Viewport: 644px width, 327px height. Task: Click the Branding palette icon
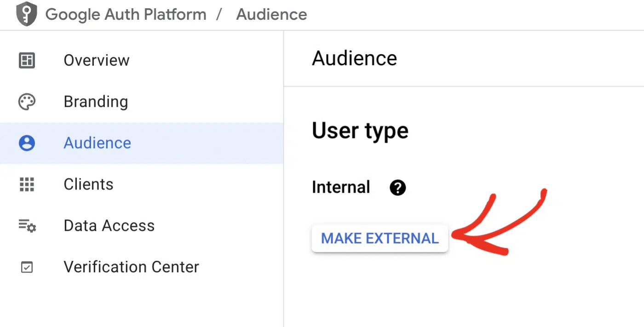(27, 102)
